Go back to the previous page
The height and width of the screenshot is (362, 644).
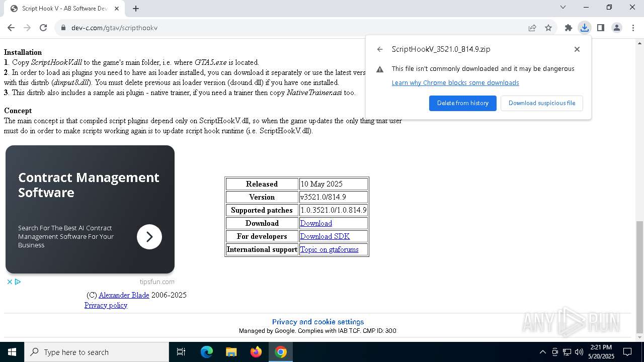11,28
